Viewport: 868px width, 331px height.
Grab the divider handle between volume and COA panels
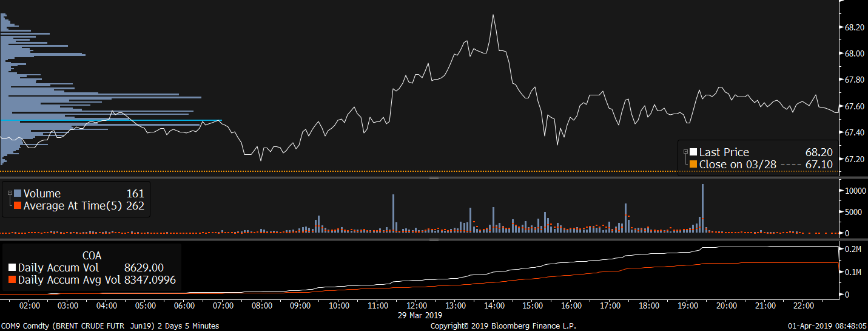[434, 239]
